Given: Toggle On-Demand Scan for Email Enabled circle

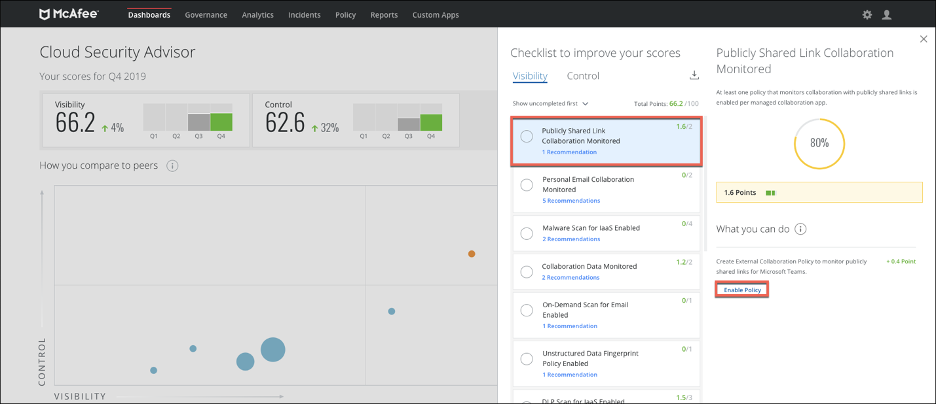Looking at the screenshot, I should (x=526, y=310).
